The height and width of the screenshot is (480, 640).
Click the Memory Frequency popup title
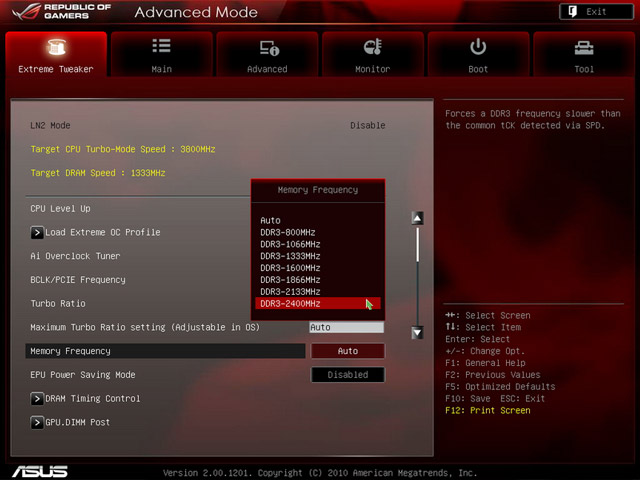318,190
